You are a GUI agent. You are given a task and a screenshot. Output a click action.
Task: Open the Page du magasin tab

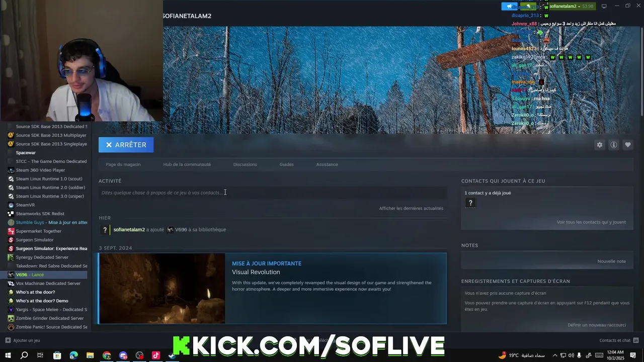(123, 164)
